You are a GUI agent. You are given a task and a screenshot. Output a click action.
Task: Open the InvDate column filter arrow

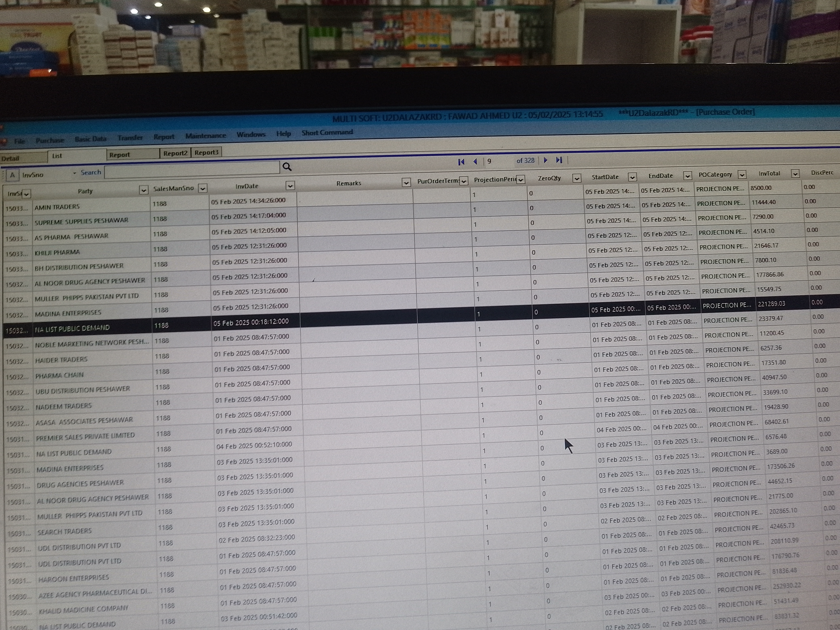(290, 185)
